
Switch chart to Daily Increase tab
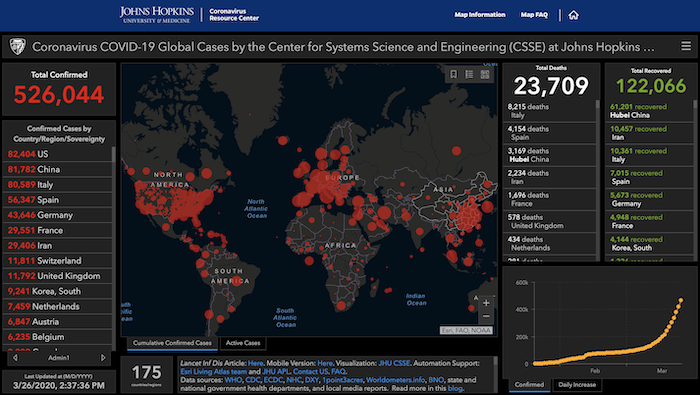pyautogui.click(x=577, y=384)
